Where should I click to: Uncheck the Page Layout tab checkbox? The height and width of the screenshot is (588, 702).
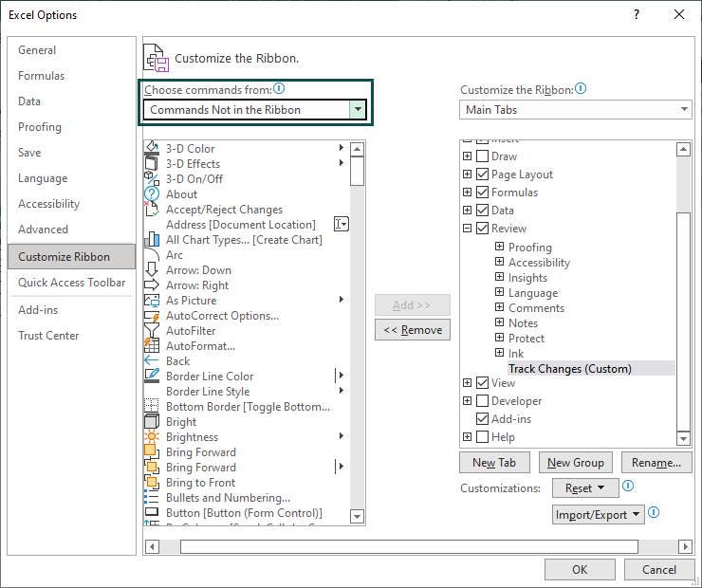point(482,175)
